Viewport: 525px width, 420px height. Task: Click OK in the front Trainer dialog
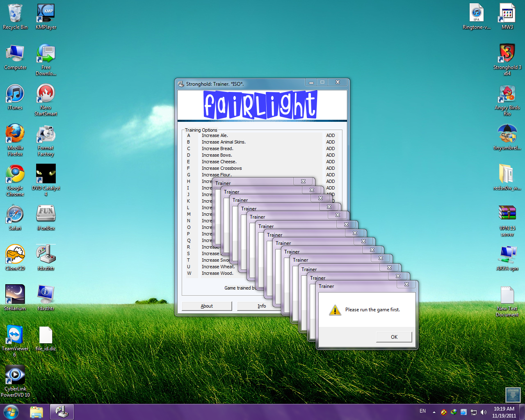click(x=394, y=337)
